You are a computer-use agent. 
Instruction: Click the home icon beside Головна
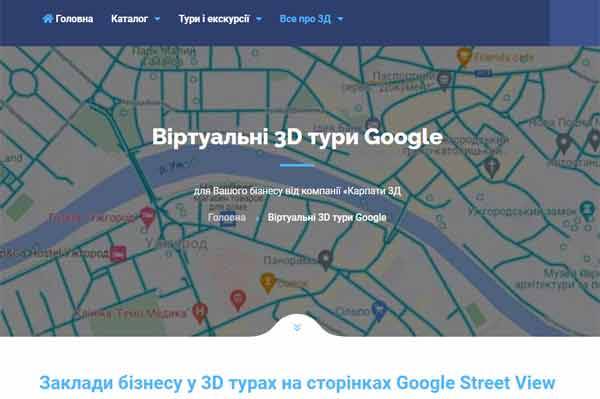click(47, 18)
